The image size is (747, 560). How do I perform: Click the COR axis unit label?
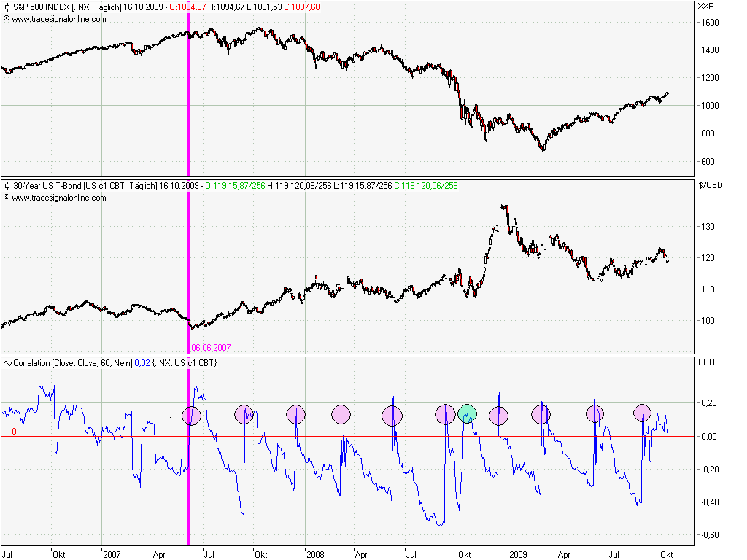(706, 362)
